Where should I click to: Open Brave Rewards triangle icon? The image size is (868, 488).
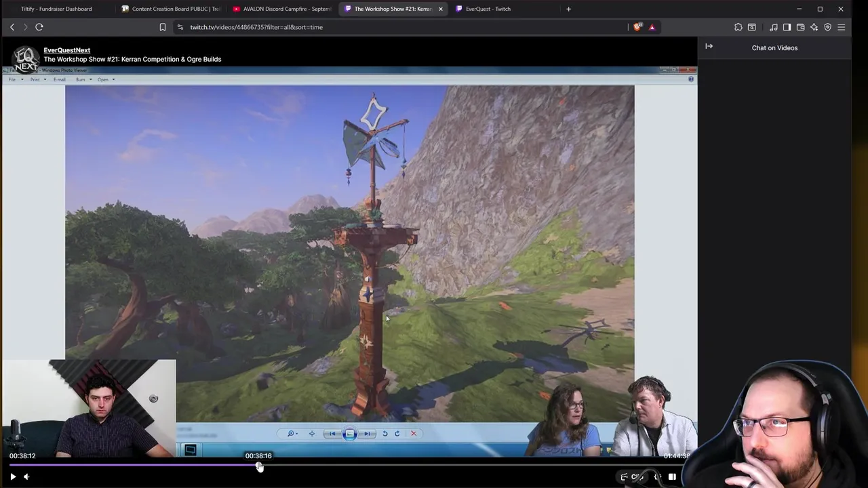pos(652,27)
